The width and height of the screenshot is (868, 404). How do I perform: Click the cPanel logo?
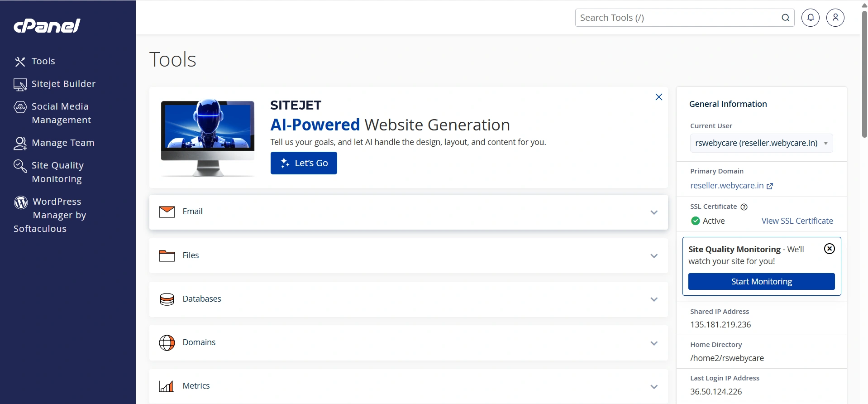pyautogui.click(x=47, y=26)
